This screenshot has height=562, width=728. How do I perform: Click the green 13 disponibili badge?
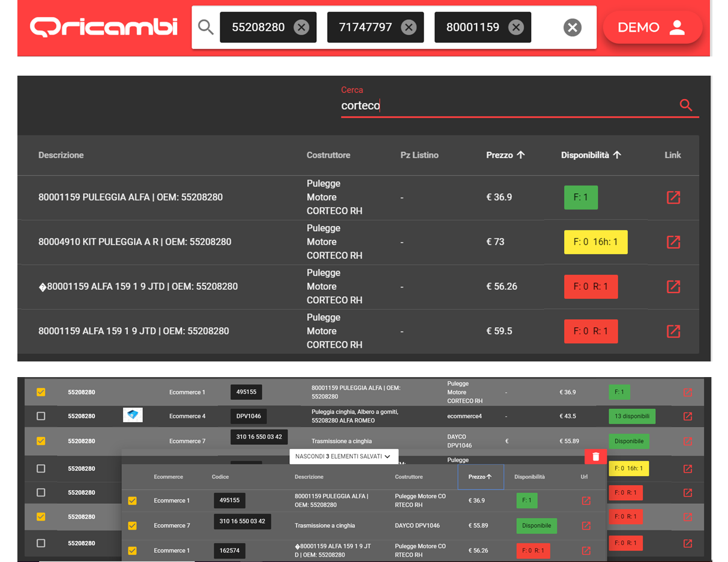[x=631, y=416]
